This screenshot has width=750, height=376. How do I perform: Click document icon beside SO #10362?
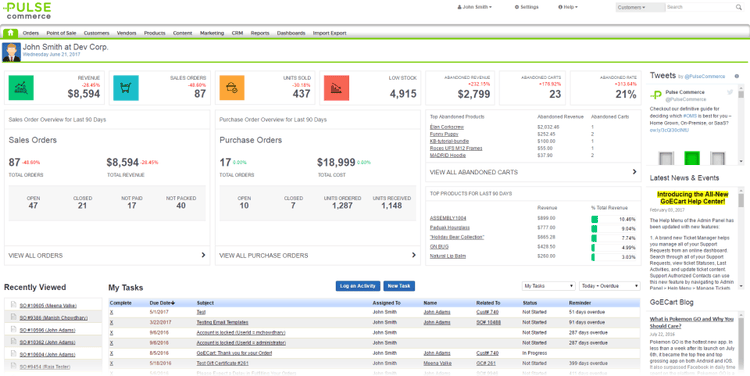click(13, 342)
